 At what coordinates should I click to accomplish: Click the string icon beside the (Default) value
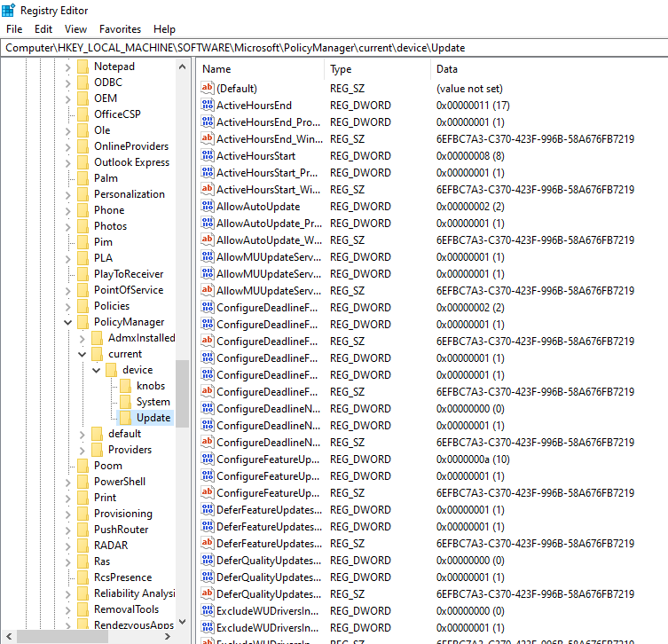tap(208, 89)
